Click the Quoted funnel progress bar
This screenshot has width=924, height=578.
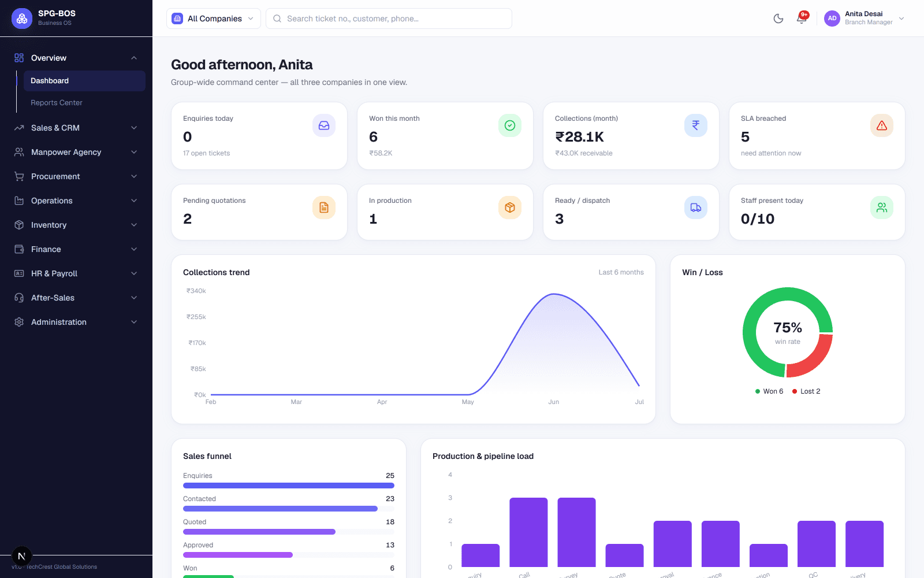pyautogui.click(x=289, y=532)
